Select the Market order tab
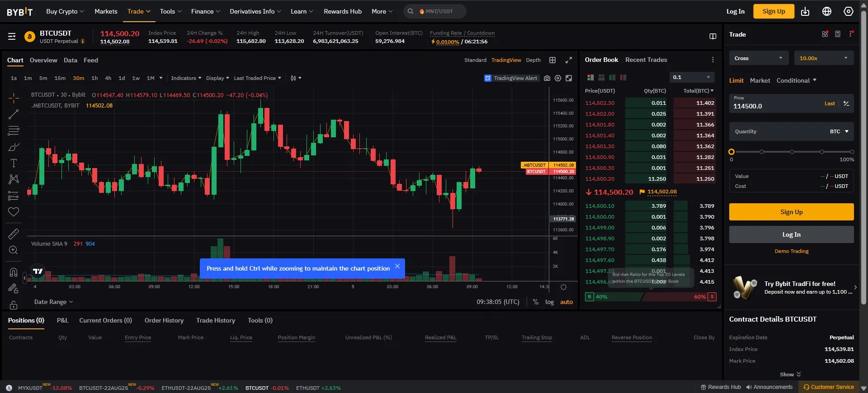Screen dimensions: 868x393 pos(760,80)
